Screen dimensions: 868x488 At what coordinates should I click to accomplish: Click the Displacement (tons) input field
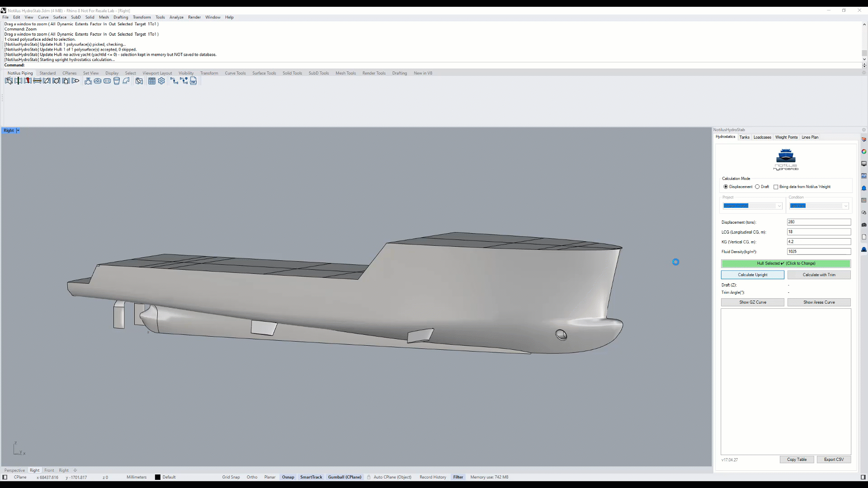pos(819,222)
